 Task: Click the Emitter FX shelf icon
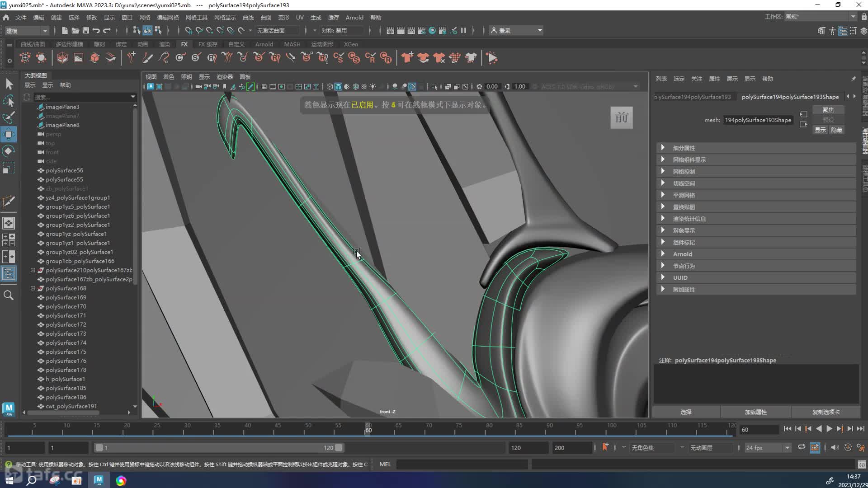tap(25, 58)
